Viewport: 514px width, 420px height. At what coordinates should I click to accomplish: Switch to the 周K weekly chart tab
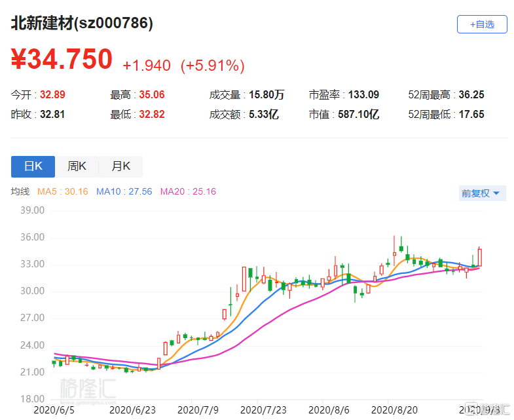point(77,166)
